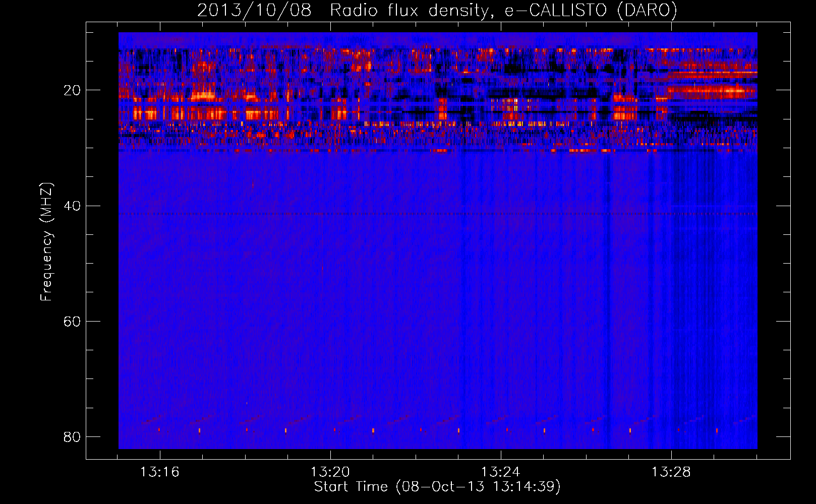This screenshot has height=504, width=816.
Task: Click the 80 MHz frequency tick label
Action: pos(72,436)
